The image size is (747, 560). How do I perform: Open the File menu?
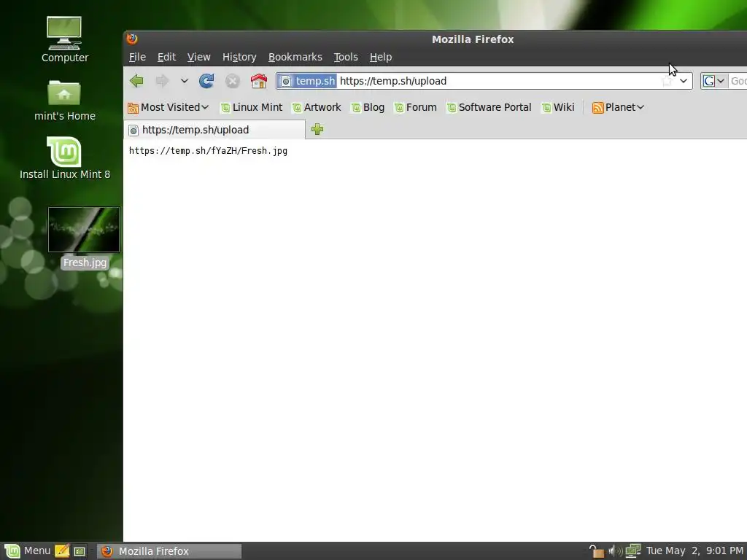pyautogui.click(x=137, y=57)
